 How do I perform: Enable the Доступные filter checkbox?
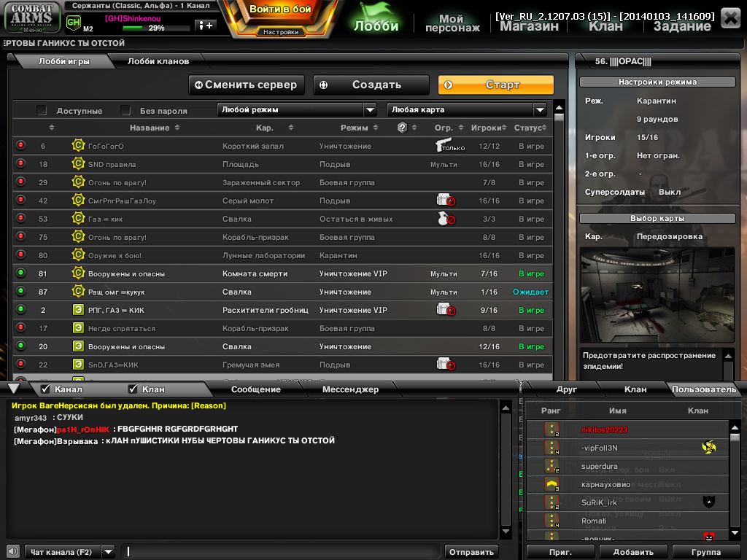point(42,111)
